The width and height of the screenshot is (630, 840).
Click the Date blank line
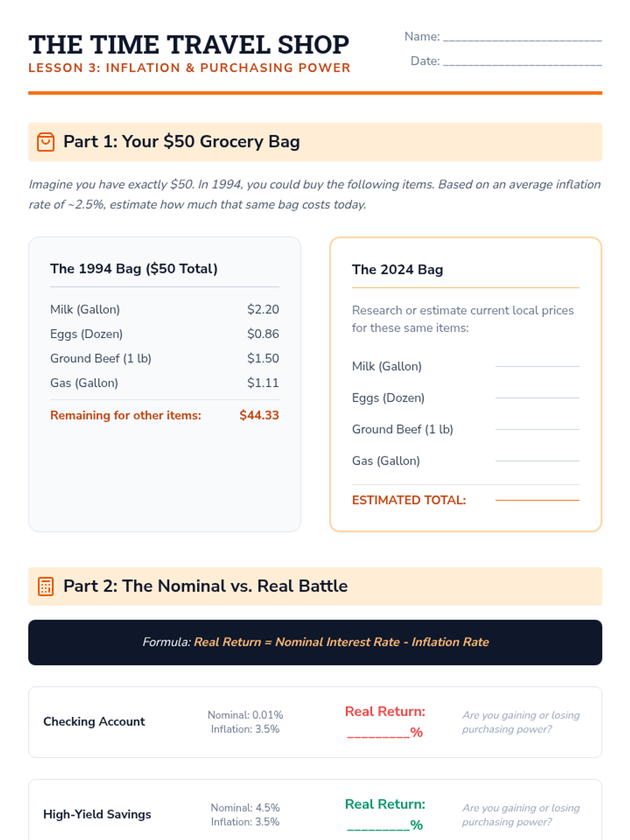(x=522, y=62)
